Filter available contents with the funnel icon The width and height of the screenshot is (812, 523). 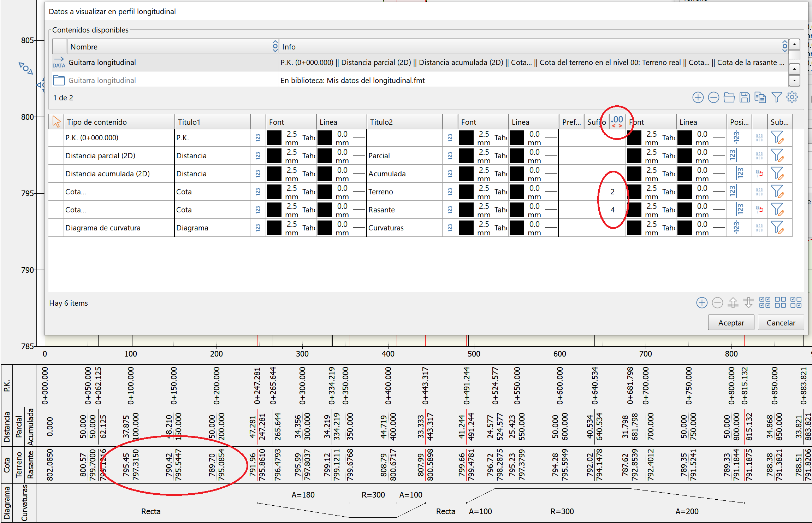click(x=776, y=98)
